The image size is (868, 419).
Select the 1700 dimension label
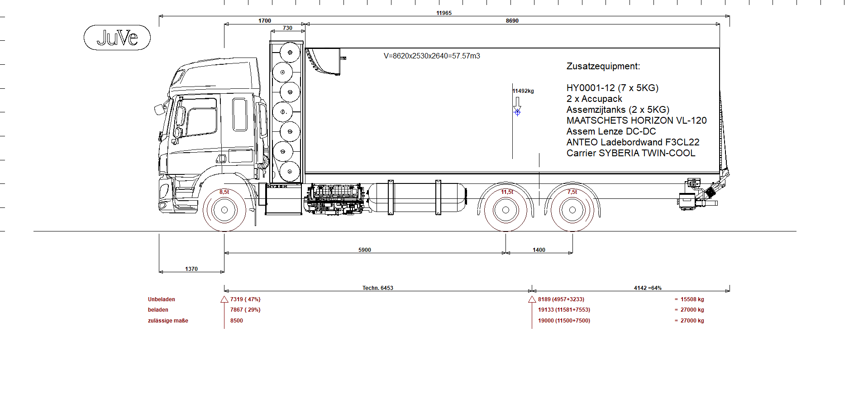265,21
